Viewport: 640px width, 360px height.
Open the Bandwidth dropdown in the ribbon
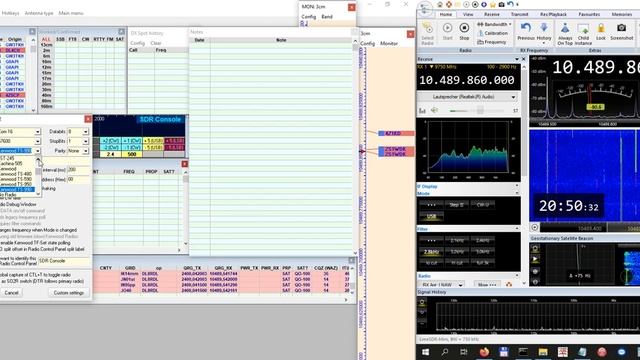494,24
